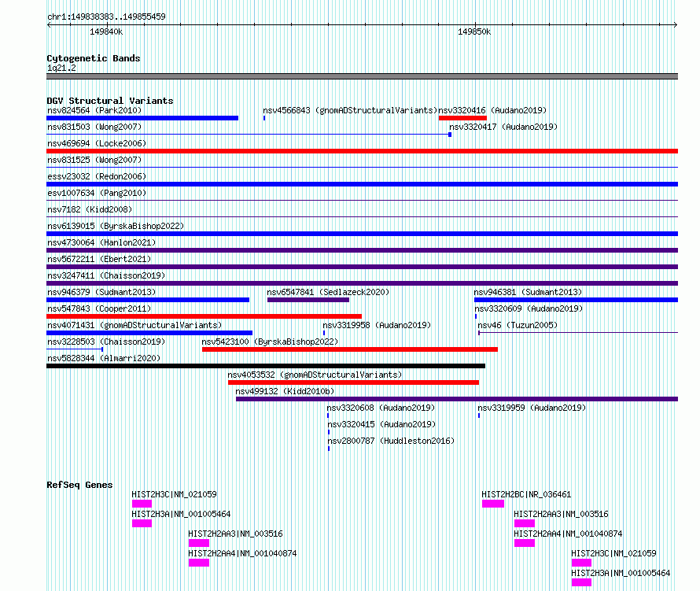Select the red nsv5423100 variant bar
Viewport: 700px width, 591px height.
pyautogui.click(x=350, y=349)
